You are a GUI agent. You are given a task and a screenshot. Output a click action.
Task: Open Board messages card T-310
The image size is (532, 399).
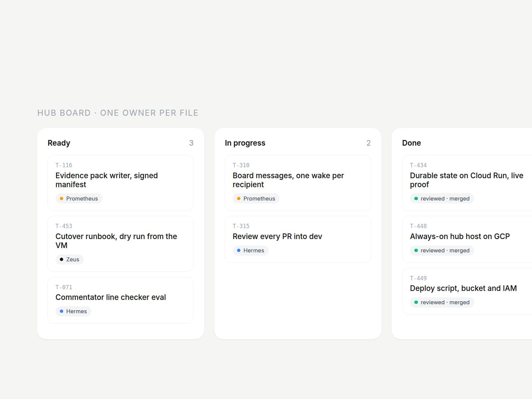pos(298,183)
